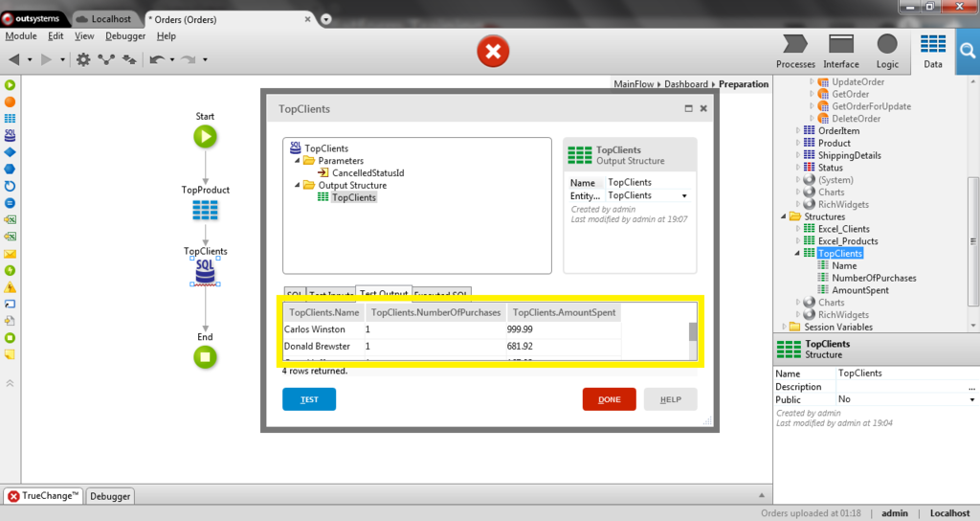Click the back navigation arrow

tap(14, 59)
